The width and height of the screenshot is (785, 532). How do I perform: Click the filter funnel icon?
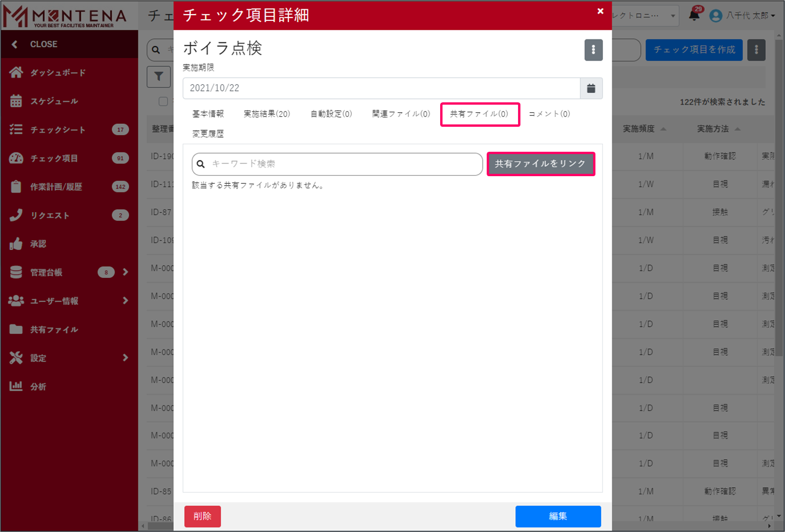(158, 77)
